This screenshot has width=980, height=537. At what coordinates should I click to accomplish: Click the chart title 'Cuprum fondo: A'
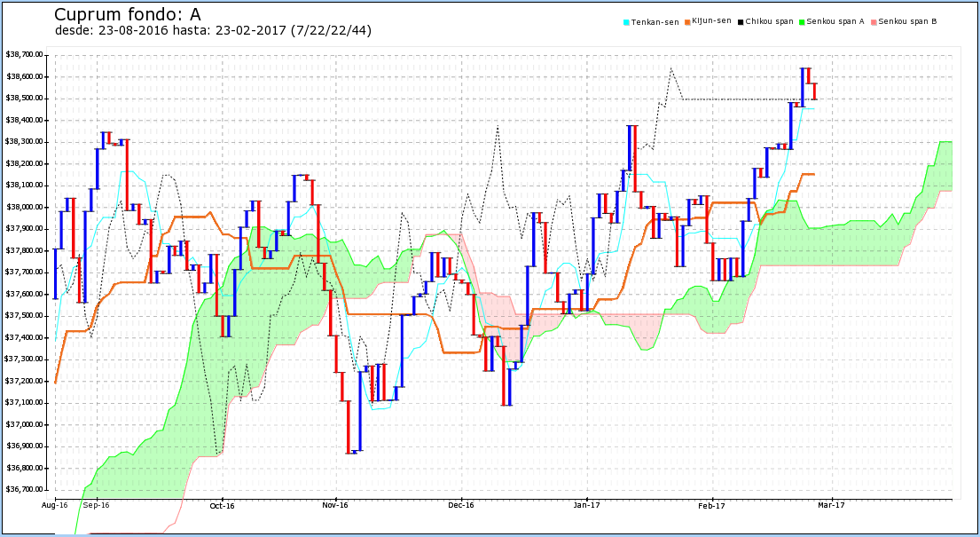click(x=128, y=14)
